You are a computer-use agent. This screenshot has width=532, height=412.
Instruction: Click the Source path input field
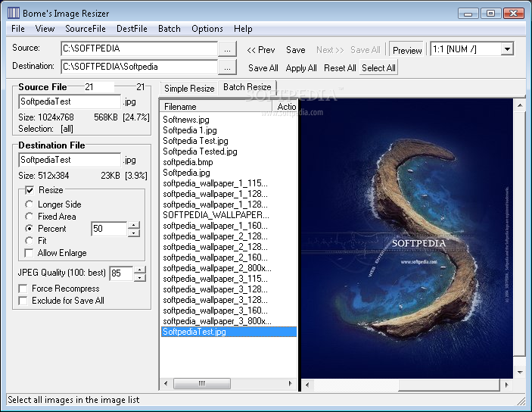tap(139, 48)
